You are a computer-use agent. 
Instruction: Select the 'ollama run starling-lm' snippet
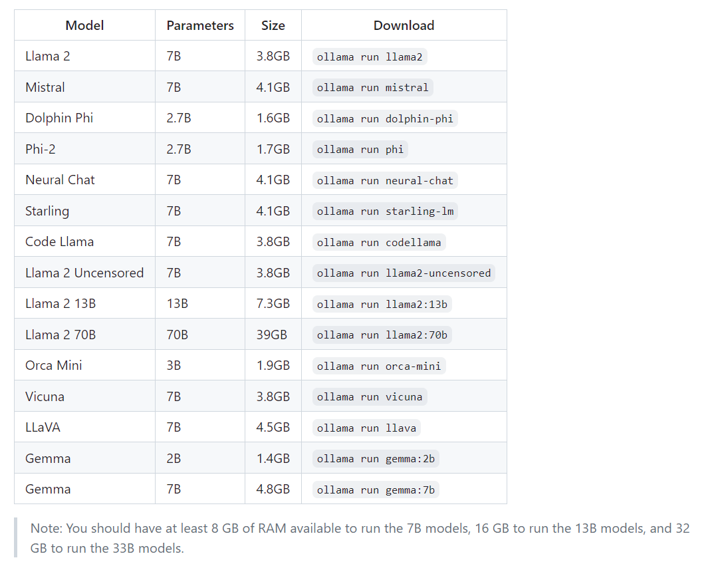[x=385, y=211]
